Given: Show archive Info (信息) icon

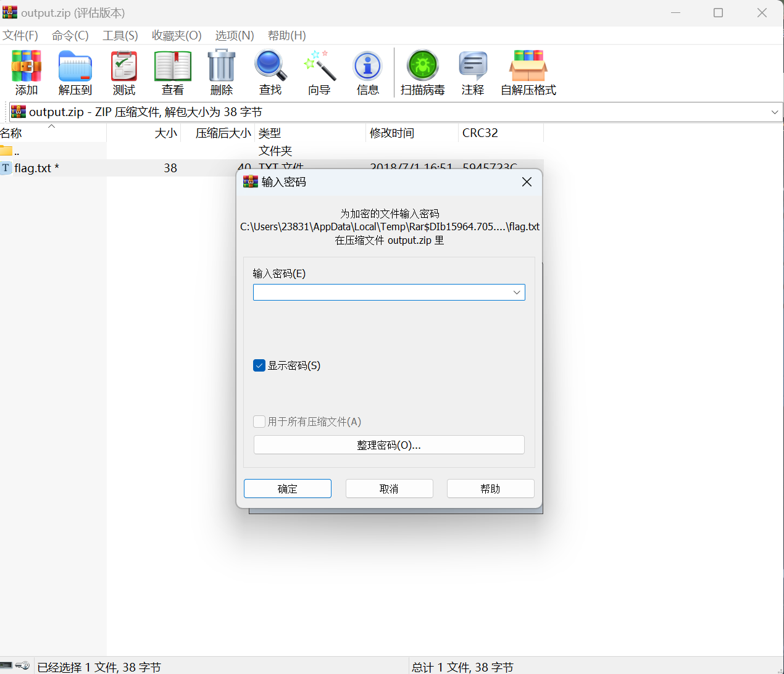Looking at the screenshot, I should click(x=368, y=66).
